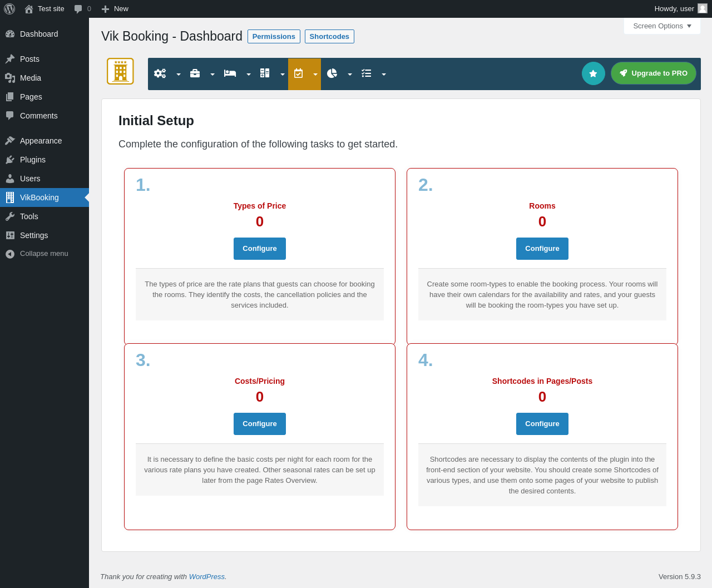The image size is (712, 588).
Task: Click the teal star button
Action: point(594,73)
